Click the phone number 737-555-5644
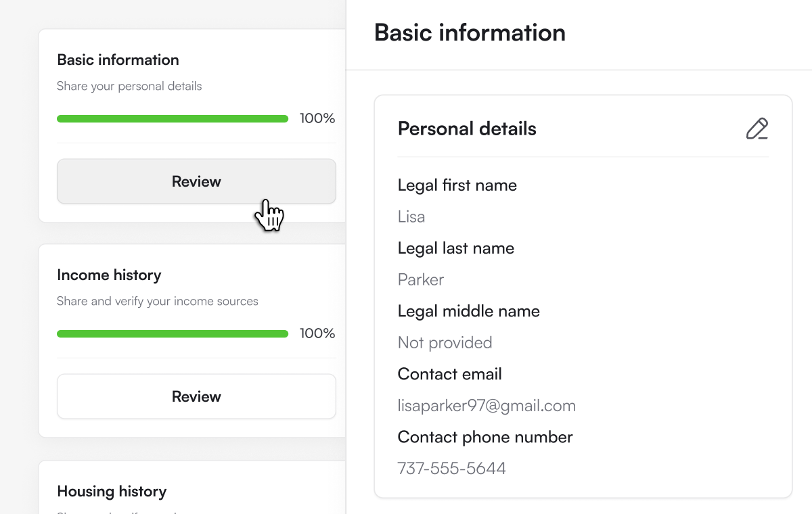The height and width of the screenshot is (514, 812). pos(452,469)
